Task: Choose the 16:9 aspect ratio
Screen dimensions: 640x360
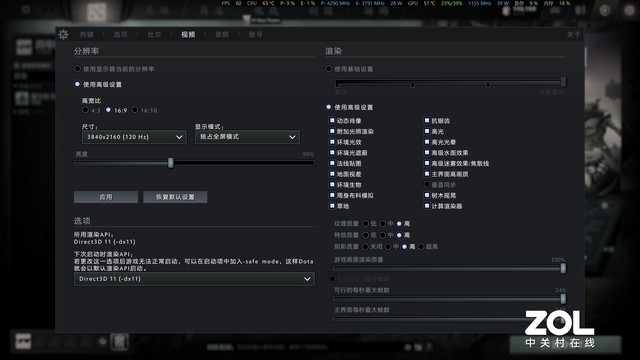Action: [x=108, y=110]
